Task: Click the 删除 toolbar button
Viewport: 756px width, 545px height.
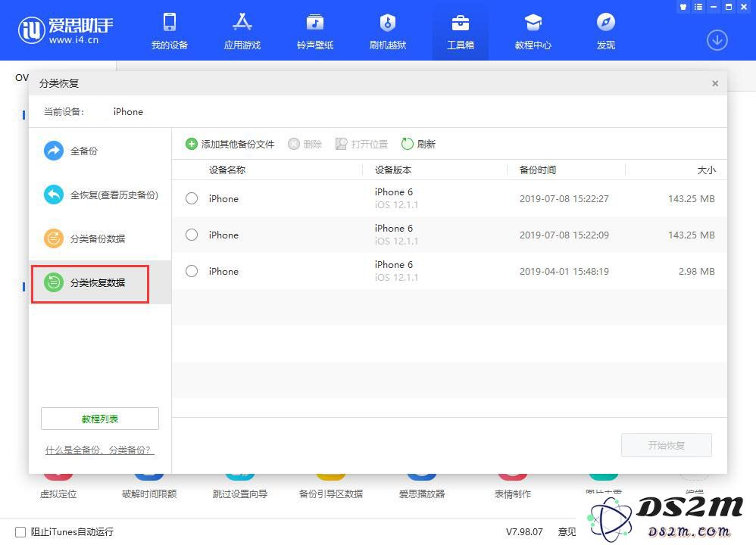Action: [305, 144]
